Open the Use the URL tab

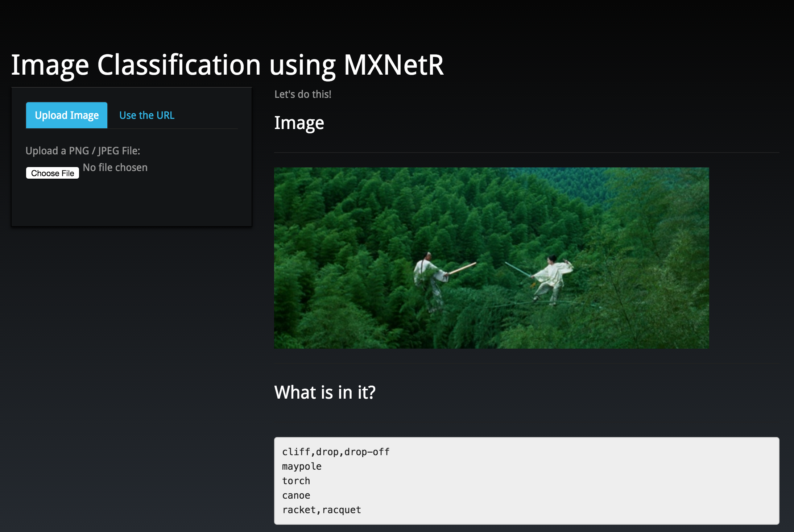[x=147, y=115]
